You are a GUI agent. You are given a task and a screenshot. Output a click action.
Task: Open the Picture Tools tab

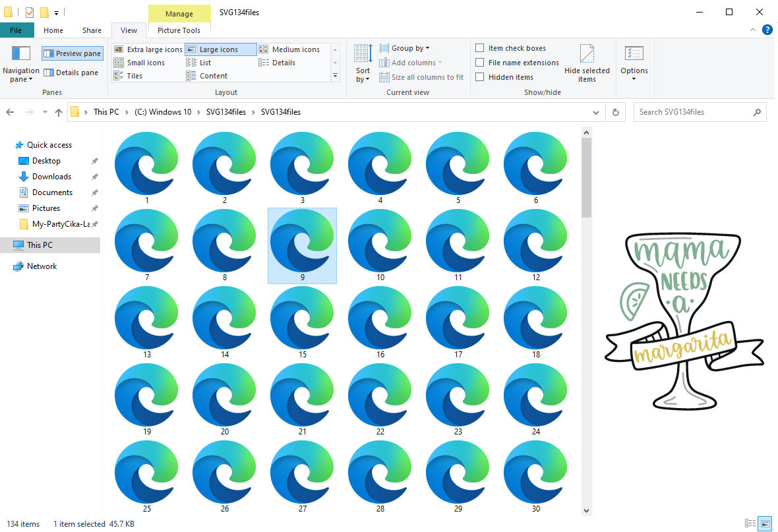click(x=179, y=30)
